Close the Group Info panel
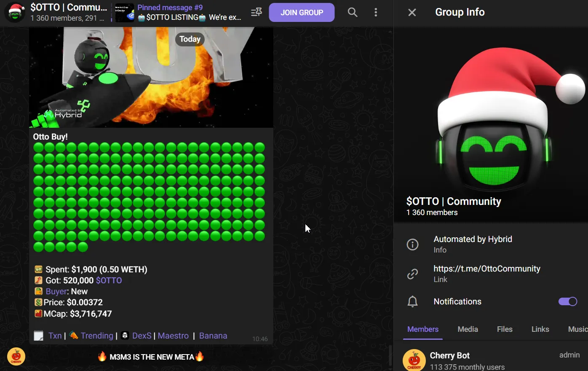The height and width of the screenshot is (371, 588). (412, 12)
